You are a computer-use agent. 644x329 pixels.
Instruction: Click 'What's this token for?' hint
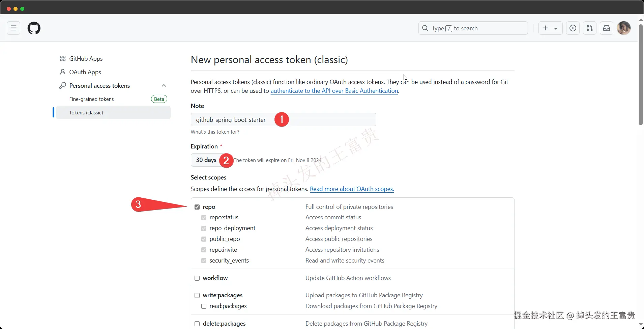point(215,132)
